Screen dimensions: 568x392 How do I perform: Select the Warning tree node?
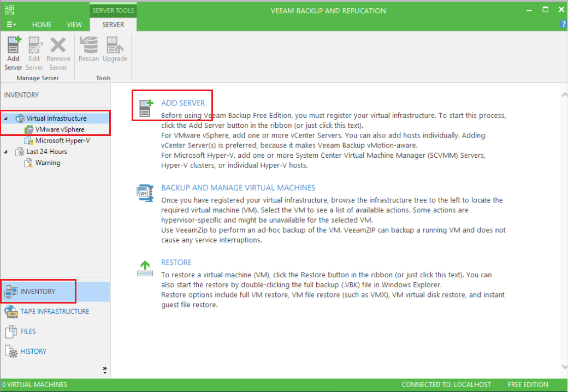click(x=48, y=163)
